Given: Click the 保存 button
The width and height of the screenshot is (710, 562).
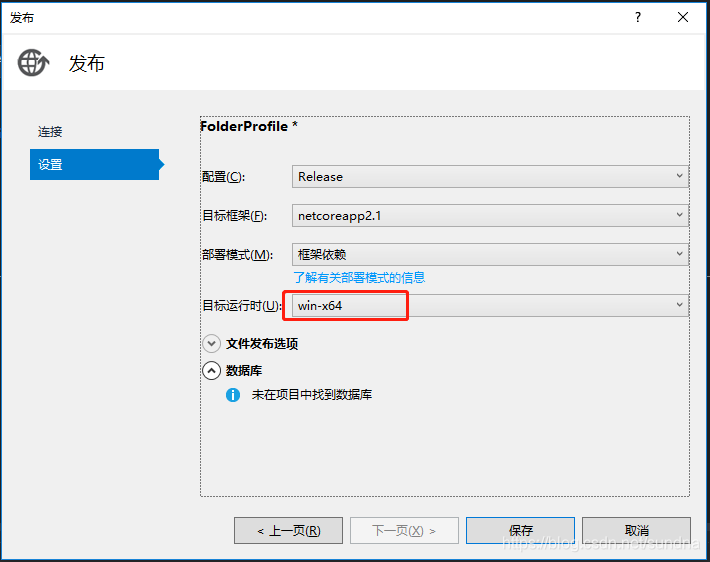Looking at the screenshot, I should point(520,530).
